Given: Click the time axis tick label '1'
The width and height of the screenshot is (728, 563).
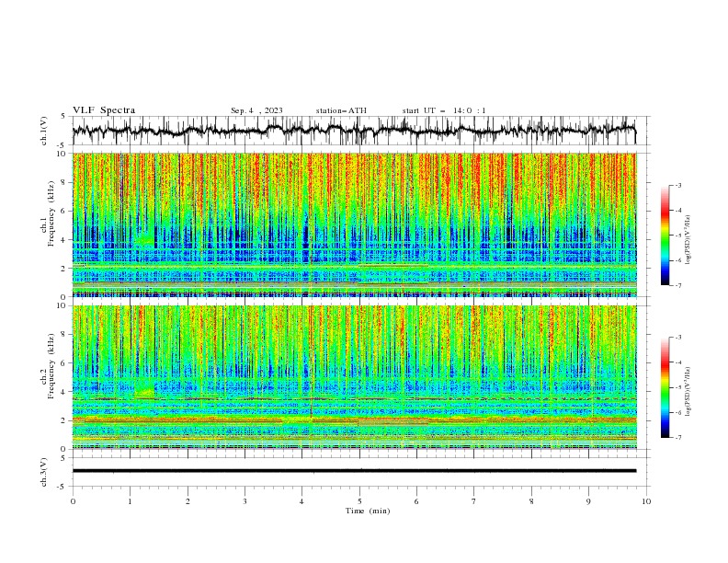Looking at the screenshot, I should [x=130, y=501].
